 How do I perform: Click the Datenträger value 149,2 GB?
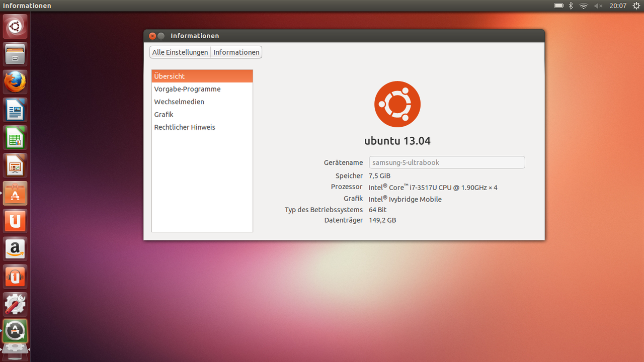382,220
